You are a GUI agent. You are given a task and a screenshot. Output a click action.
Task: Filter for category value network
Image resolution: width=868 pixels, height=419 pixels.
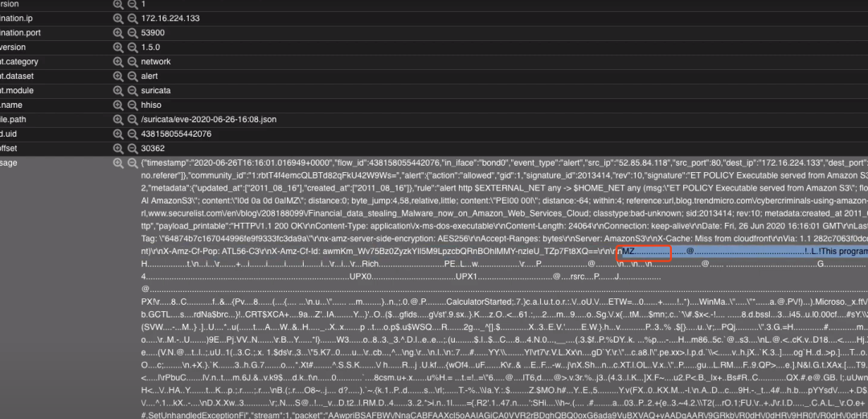tap(118, 61)
